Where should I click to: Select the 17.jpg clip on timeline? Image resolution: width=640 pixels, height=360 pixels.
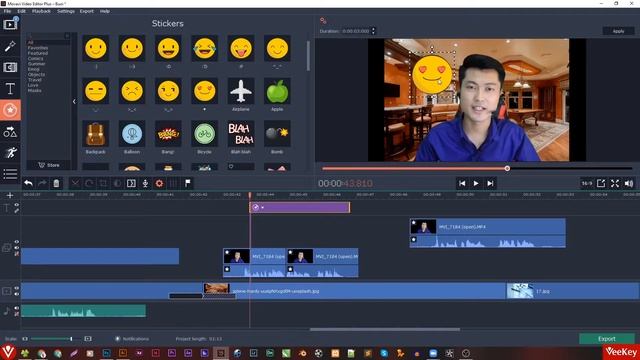point(573,291)
